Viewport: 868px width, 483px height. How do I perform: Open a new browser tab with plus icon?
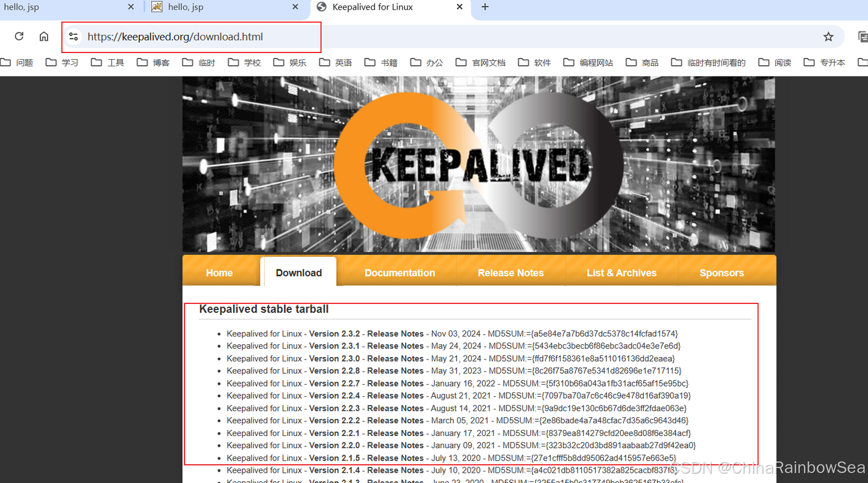(x=485, y=7)
